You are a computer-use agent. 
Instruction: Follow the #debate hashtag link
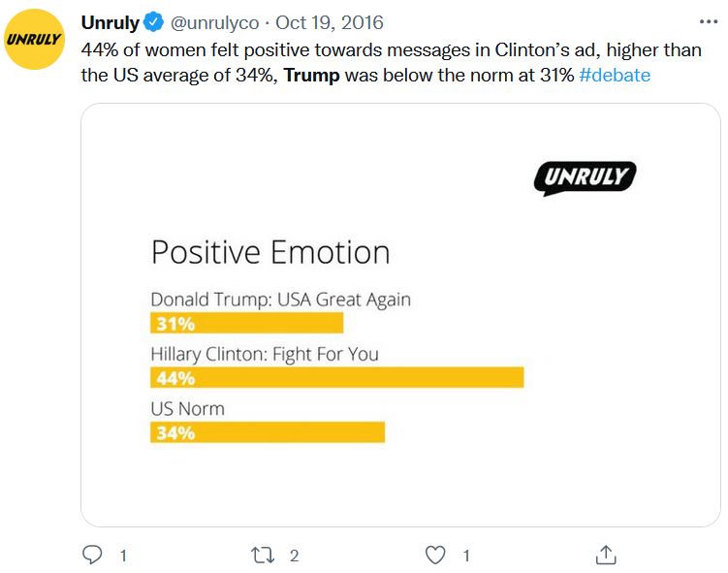615,75
